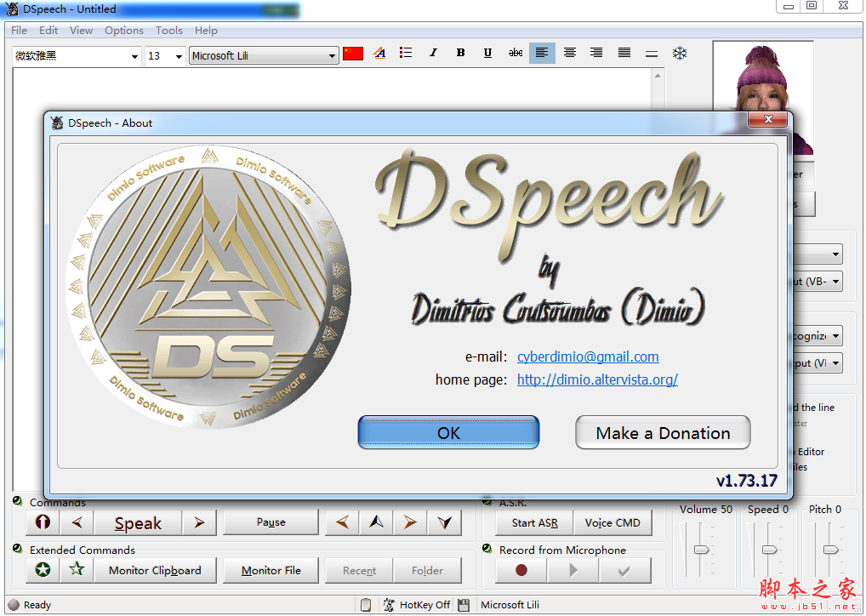This screenshot has height=616, width=866.
Task: Click the Pitch 0 slider handle
Action: coord(830,550)
